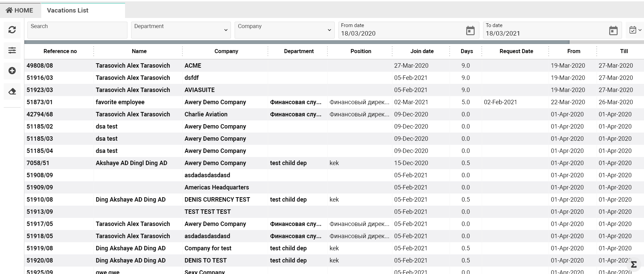Select the row with reference 51873/01
The width and height of the screenshot is (644, 274).
pos(40,102)
